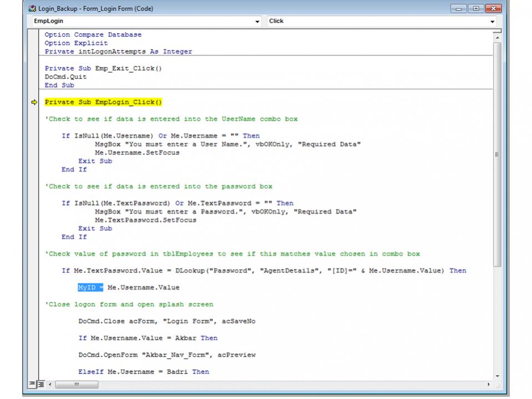Click the MsgBox 'You must enter a User Name.' line
The width and height of the screenshot is (532, 399).
pyautogui.click(x=227, y=144)
